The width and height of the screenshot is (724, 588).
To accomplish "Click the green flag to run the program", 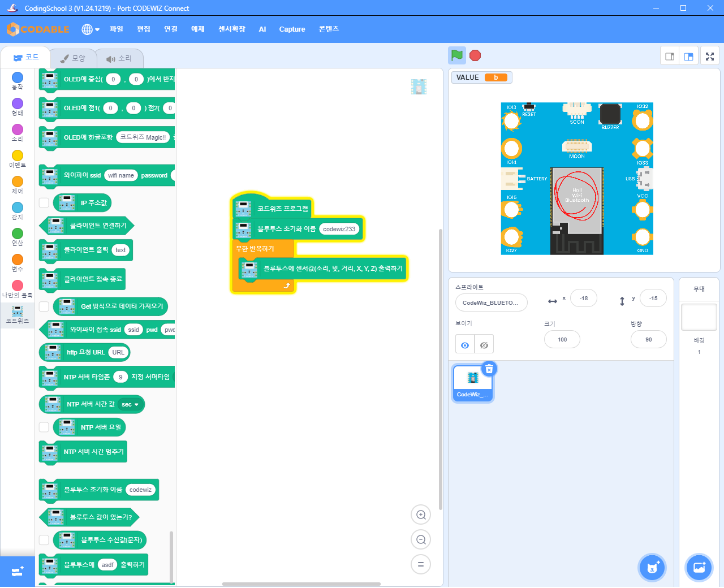I will (457, 55).
